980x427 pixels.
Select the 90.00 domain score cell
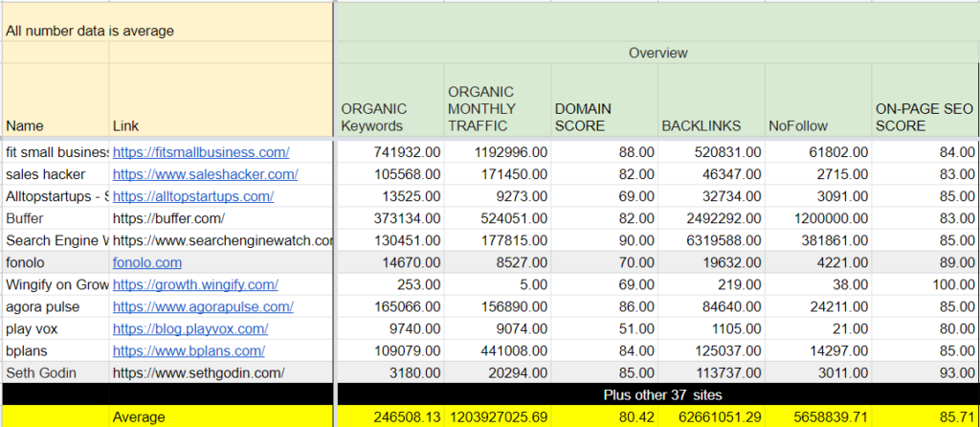tap(605, 240)
